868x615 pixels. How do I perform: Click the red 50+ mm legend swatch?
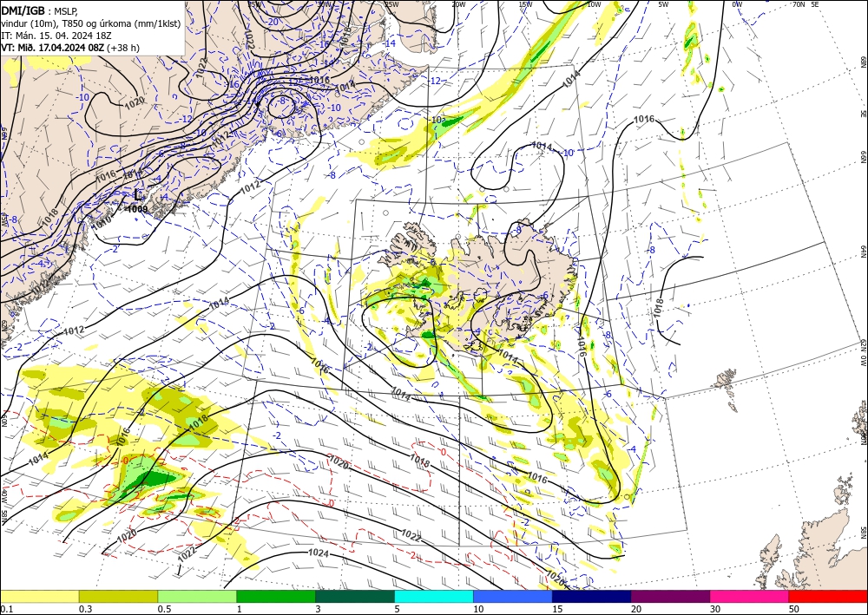(828, 596)
